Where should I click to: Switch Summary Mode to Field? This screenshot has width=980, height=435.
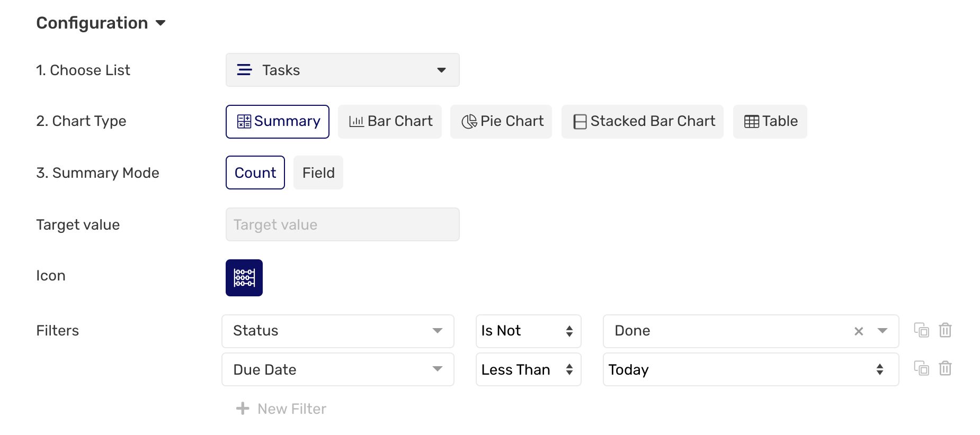pyautogui.click(x=318, y=172)
